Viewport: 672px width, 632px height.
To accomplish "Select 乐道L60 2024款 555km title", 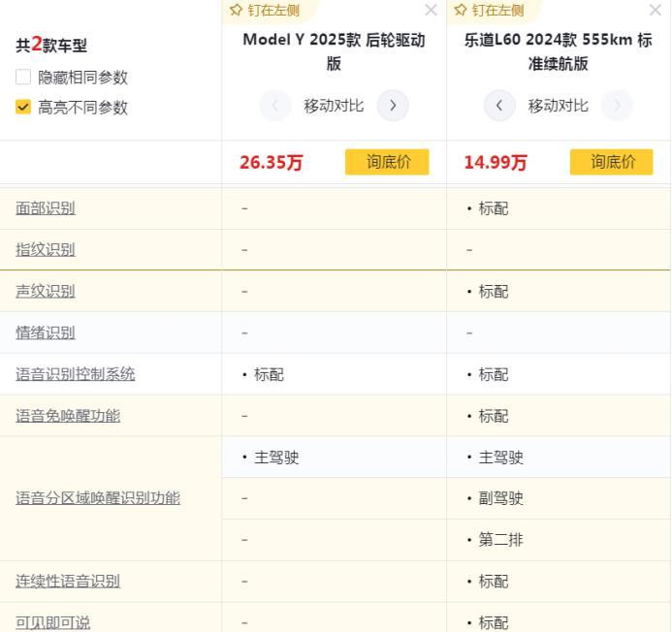I will click(x=558, y=51).
